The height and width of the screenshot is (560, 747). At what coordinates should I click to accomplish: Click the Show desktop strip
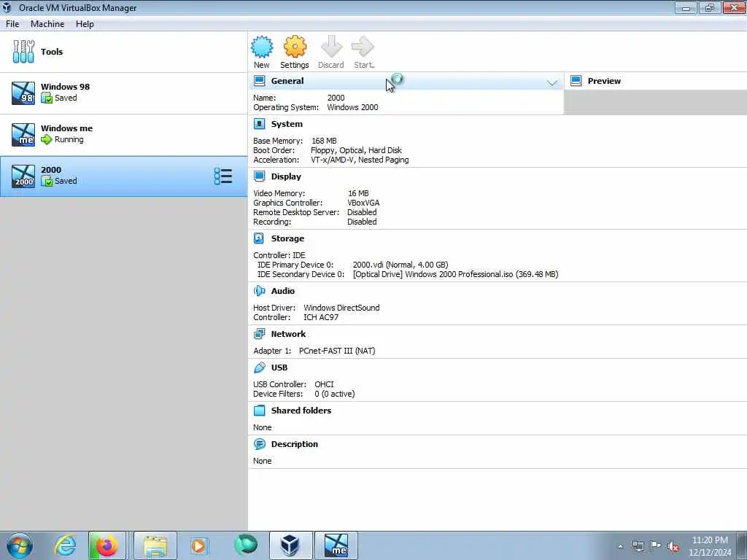tap(742, 545)
